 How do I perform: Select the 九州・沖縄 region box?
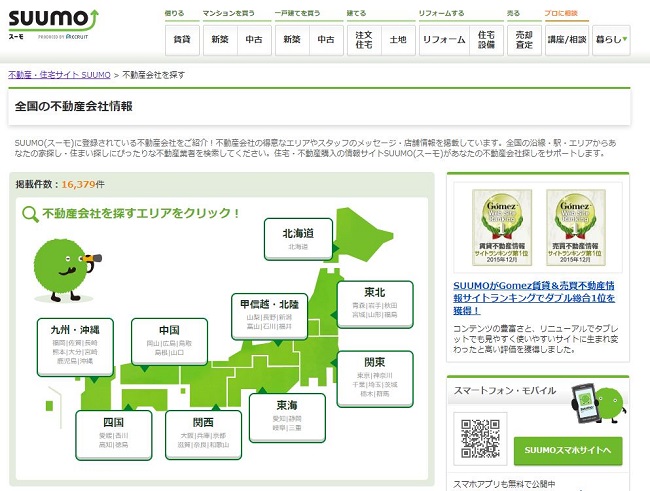coord(75,347)
